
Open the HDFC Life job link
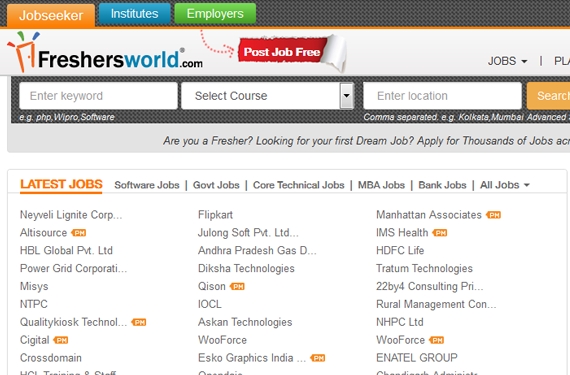400,250
